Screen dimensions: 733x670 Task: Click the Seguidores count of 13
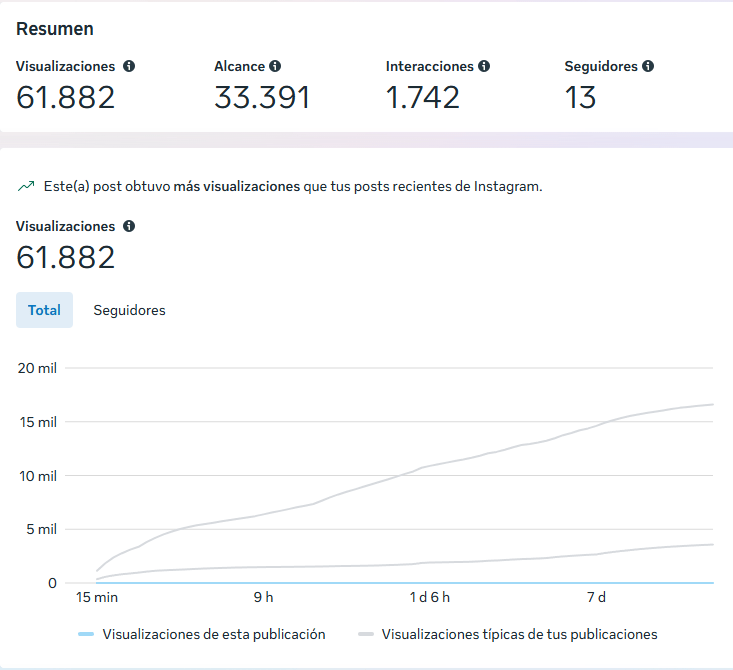click(580, 98)
